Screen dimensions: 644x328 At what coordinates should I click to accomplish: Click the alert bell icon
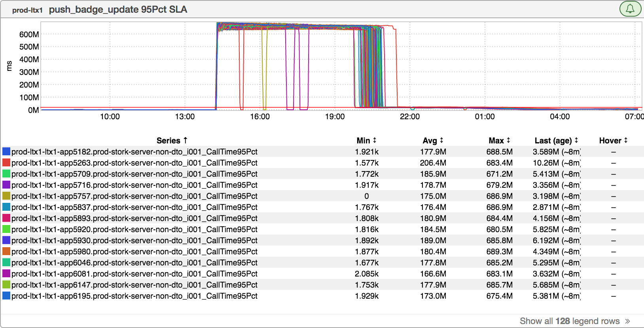(630, 9)
